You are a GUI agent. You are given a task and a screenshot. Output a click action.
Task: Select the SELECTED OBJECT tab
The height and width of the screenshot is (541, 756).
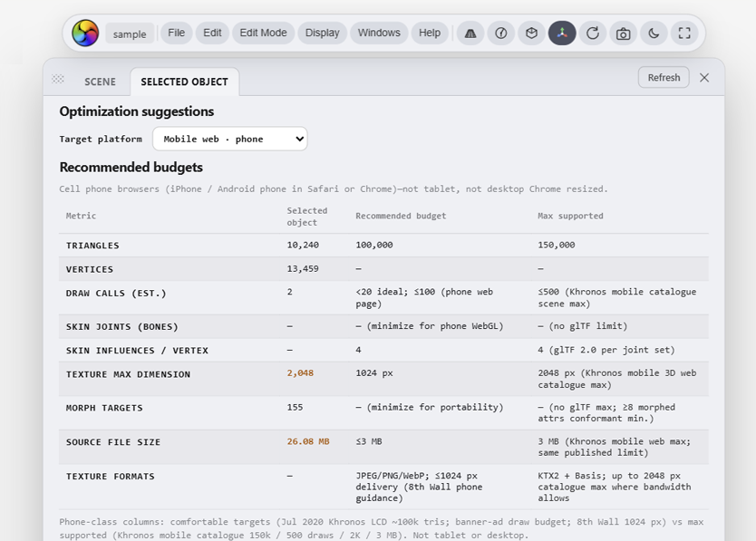click(184, 82)
